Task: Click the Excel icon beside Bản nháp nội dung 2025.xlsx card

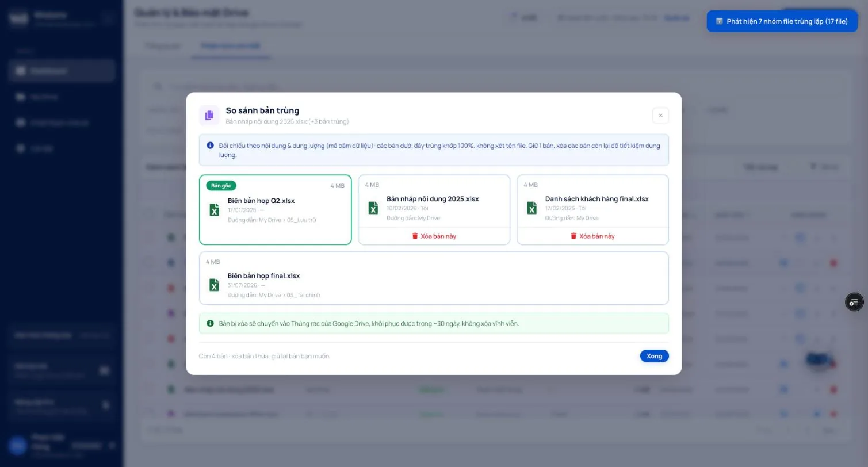Action: [373, 208]
